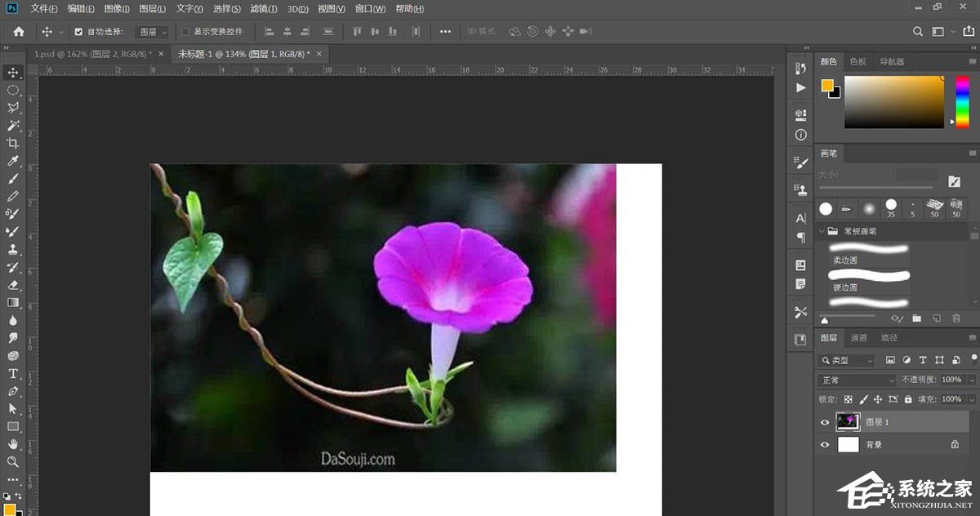Lock transparent pixels of the layer

(x=848, y=399)
